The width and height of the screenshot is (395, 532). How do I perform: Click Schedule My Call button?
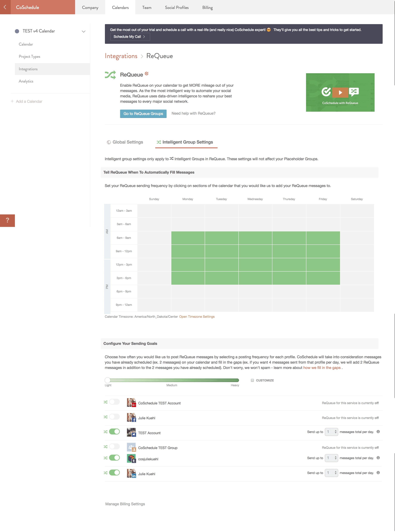coord(130,36)
